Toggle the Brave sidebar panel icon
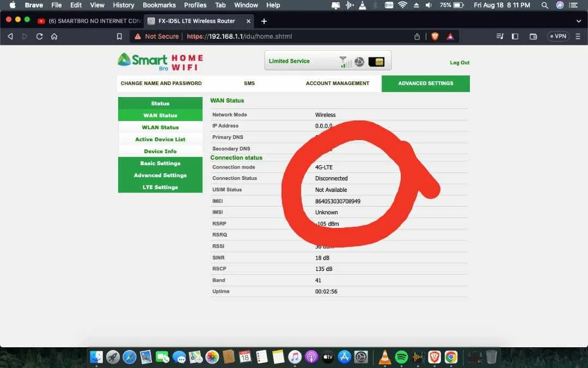 click(x=515, y=37)
